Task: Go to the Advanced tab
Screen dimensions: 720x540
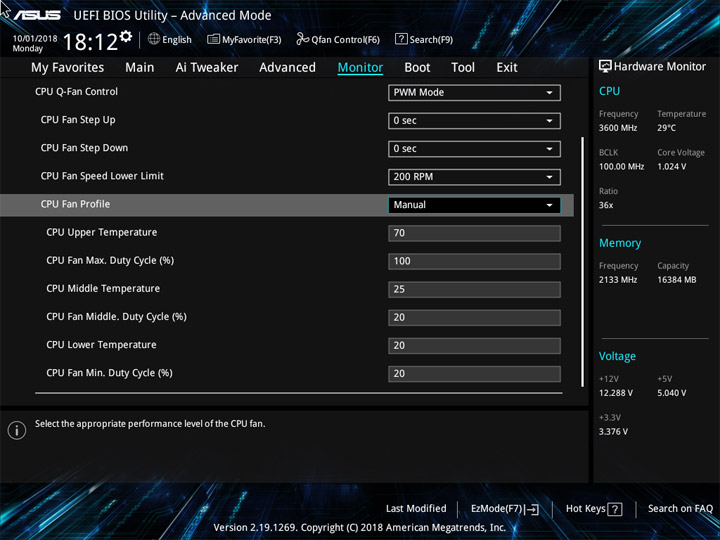Action: tap(287, 68)
